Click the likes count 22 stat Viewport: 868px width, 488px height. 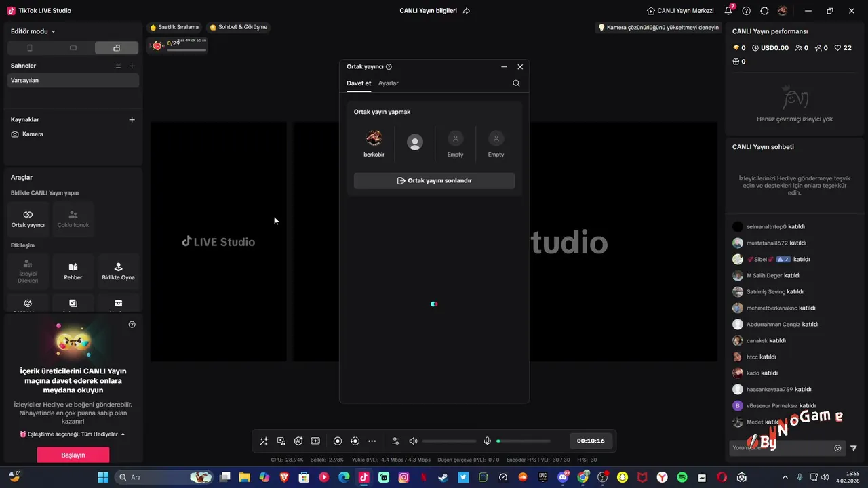843,48
